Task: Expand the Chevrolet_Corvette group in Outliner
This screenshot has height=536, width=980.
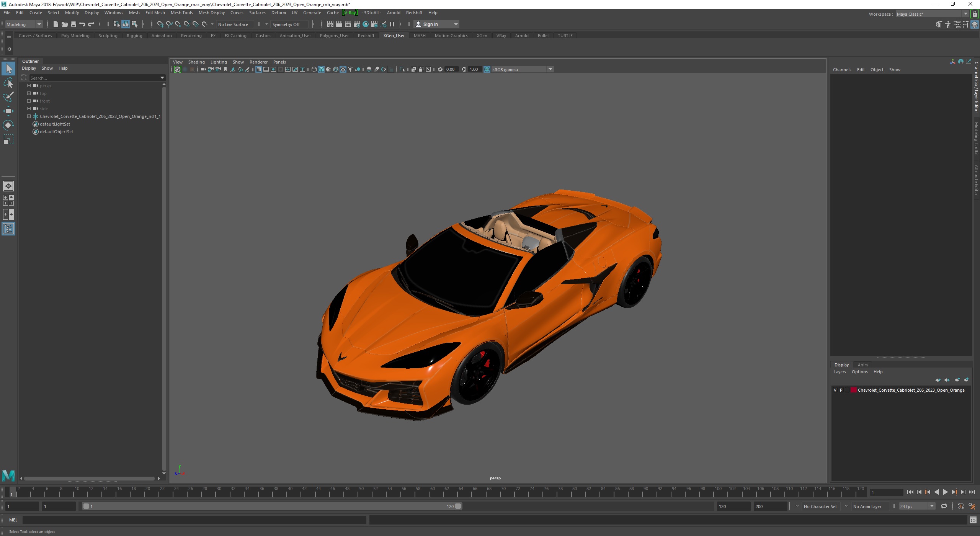Action: coord(29,116)
